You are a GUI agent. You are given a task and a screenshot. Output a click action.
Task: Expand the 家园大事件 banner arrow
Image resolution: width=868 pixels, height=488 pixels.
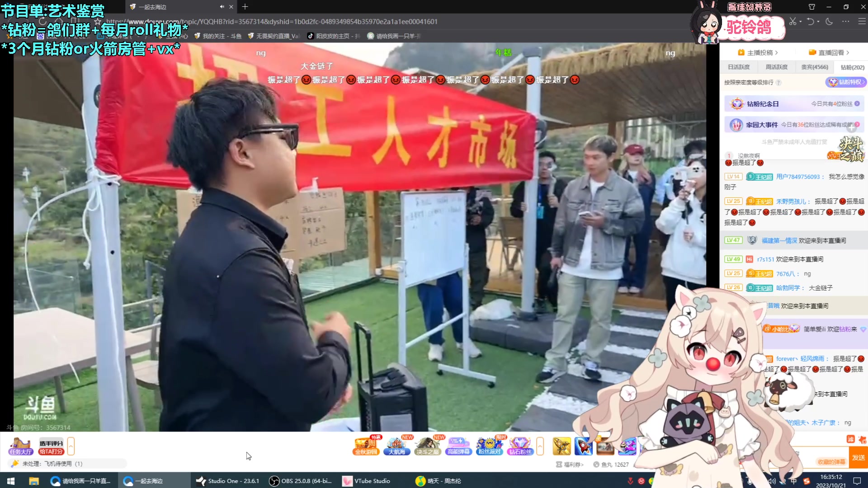[857, 124]
